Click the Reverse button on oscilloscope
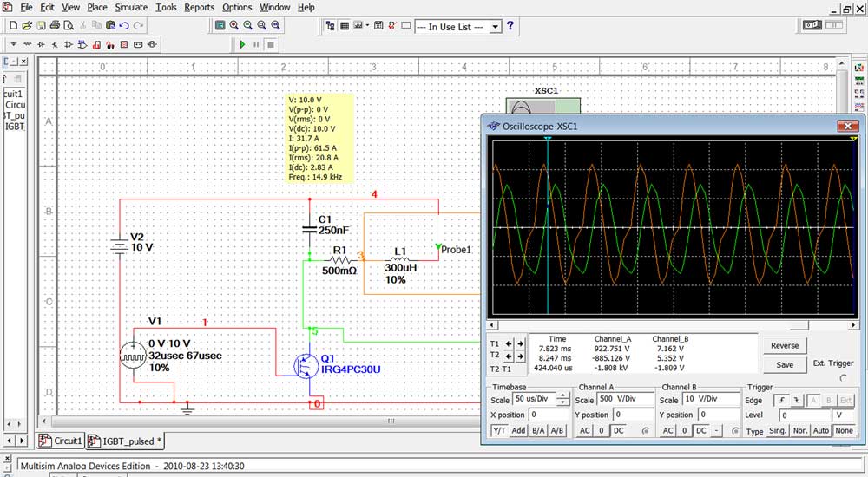The image size is (868, 477). pyautogui.click(x=785, y=345)
